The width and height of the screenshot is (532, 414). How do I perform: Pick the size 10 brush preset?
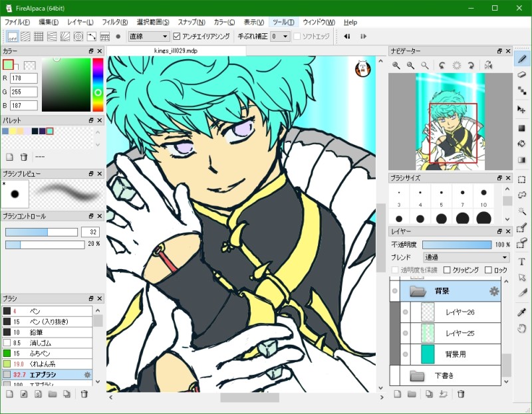(x=483, y=197)
